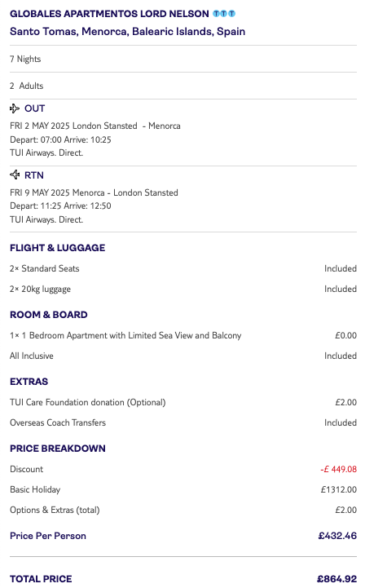
Task: Open Globales Apartmentos Lord Nelson hotel title
Action: [x=109, y=14]
